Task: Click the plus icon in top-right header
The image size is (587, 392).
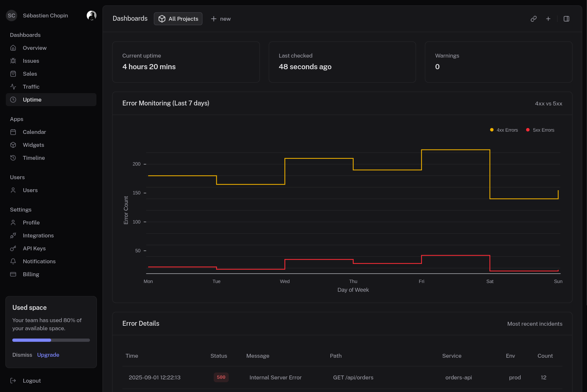Action: tap(548, 19)
